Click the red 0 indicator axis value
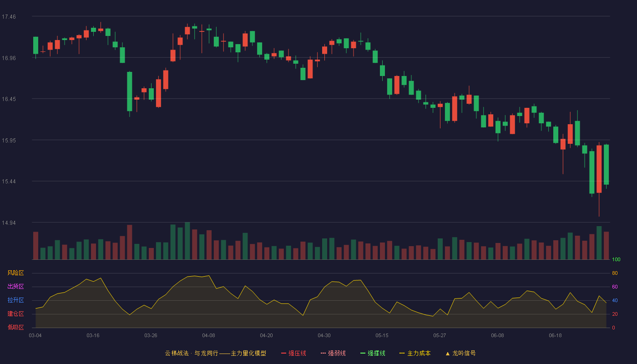Screen dimensions: 637x364 (613, 328)
